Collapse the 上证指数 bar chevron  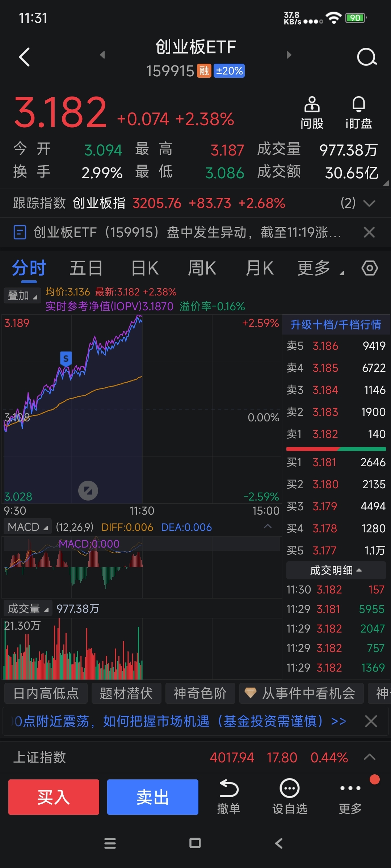[369, 757]
